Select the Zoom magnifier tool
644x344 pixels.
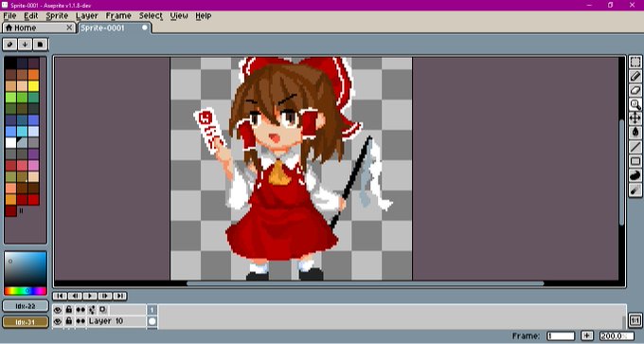(x=635, y=104)
